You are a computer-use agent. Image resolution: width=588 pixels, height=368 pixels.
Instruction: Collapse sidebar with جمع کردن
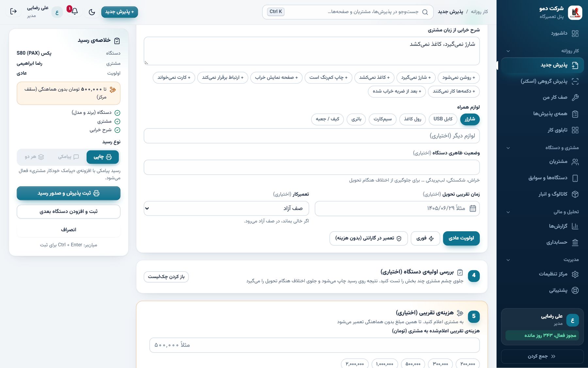point(542,356)
